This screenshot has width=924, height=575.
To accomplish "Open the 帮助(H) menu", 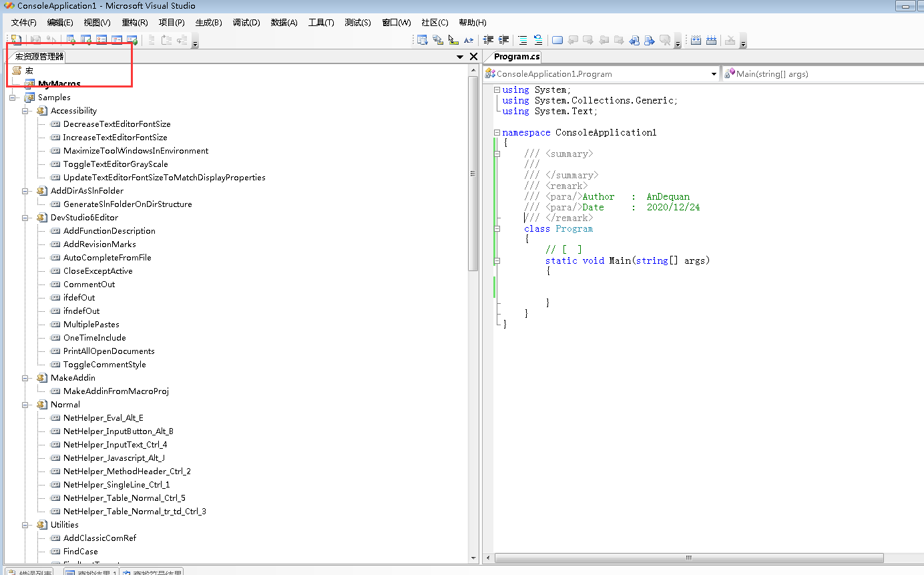I will 473,22.
